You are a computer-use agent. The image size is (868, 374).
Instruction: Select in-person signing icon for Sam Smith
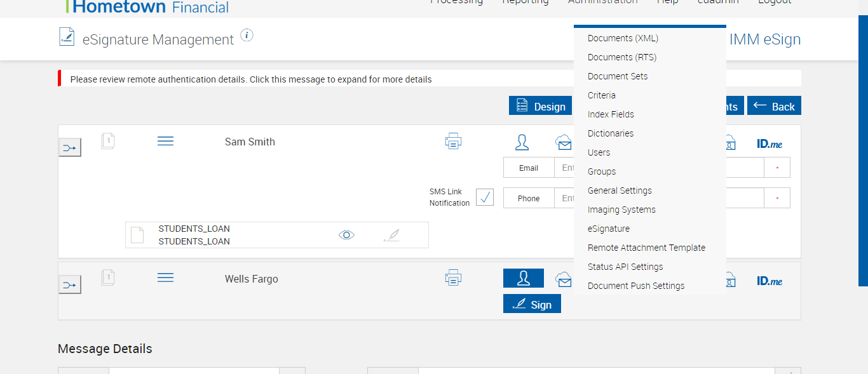pos(522,142)
